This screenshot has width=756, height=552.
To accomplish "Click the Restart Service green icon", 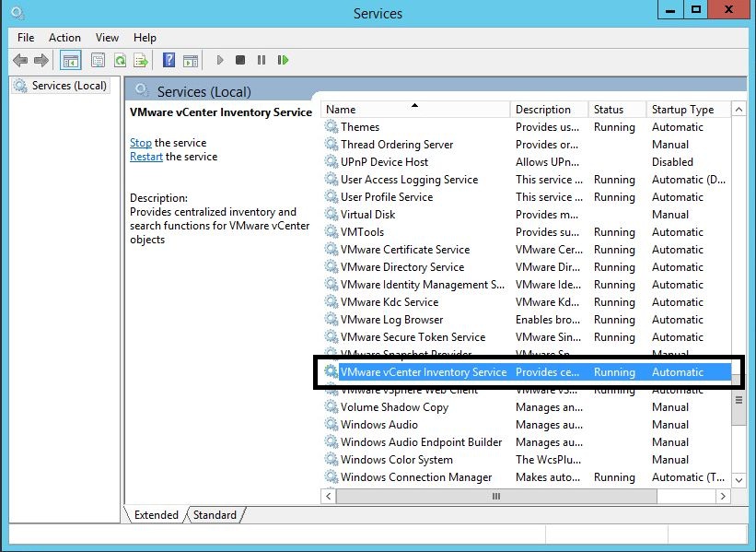I will (283, 61).
